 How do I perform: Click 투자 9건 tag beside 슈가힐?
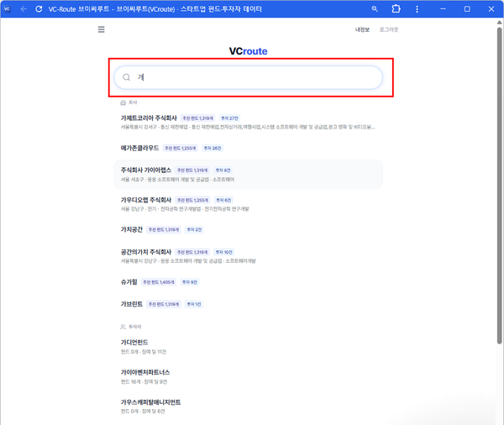point(190,282)
